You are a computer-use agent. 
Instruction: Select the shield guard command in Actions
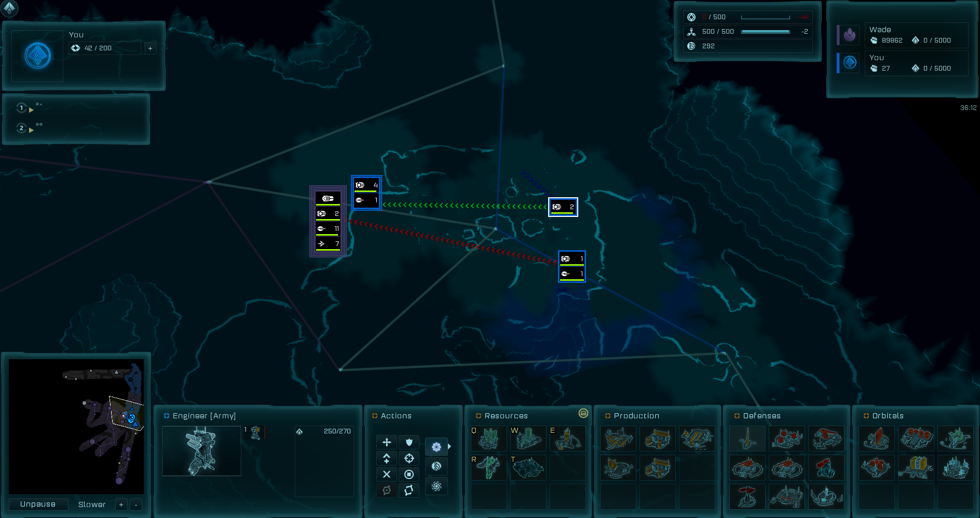point(409,442)
